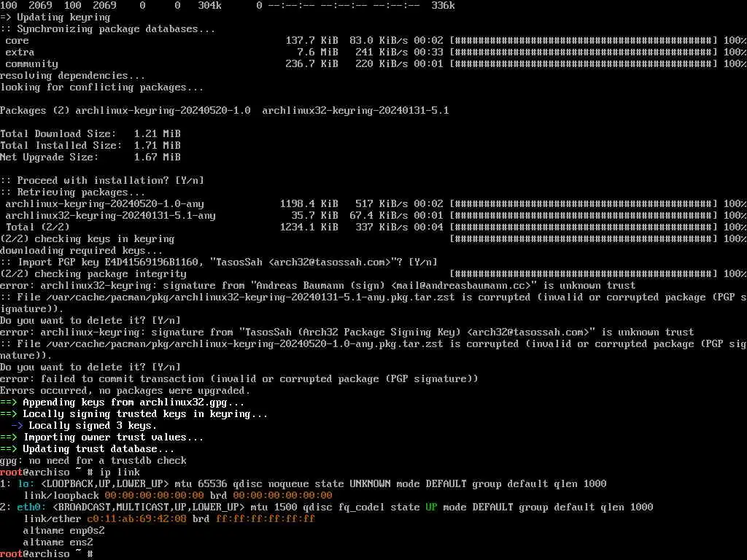Click 'resolving dependencies...' line
Image resolution: width=747 pixels, height=560 pixels.
72,76
